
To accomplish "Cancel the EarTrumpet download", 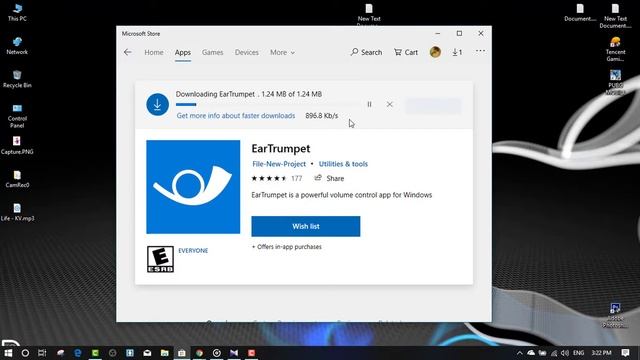I will (x=390, y=104).
